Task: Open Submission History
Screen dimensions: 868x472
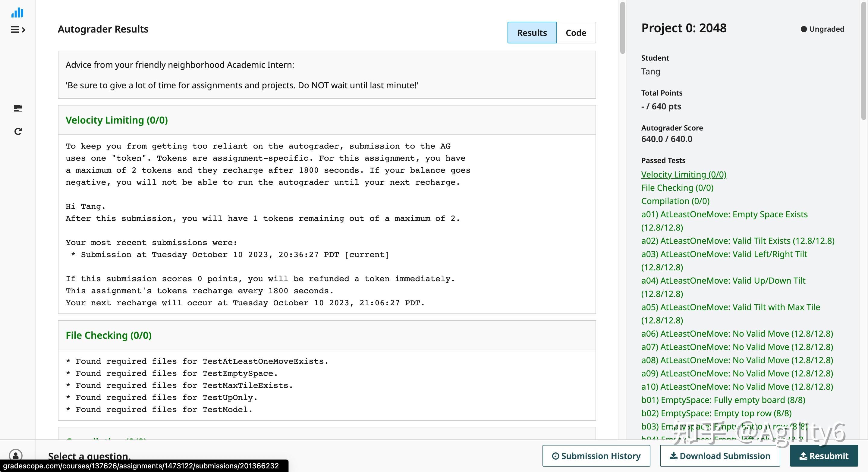Action: tap(596, 456)
